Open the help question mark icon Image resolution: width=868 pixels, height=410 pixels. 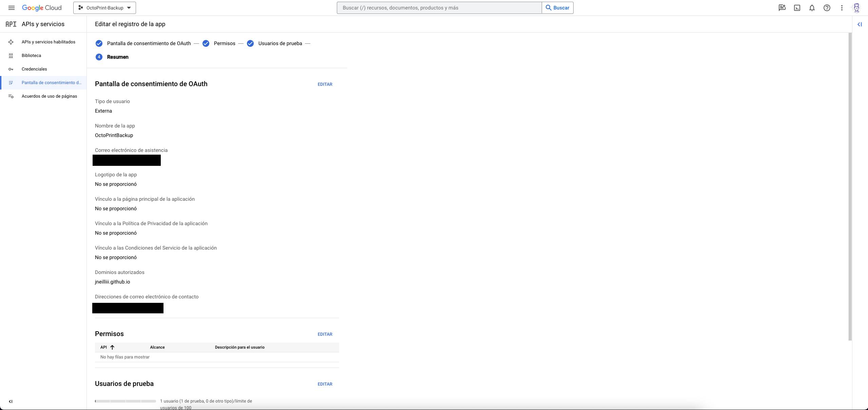click(827, 8)
